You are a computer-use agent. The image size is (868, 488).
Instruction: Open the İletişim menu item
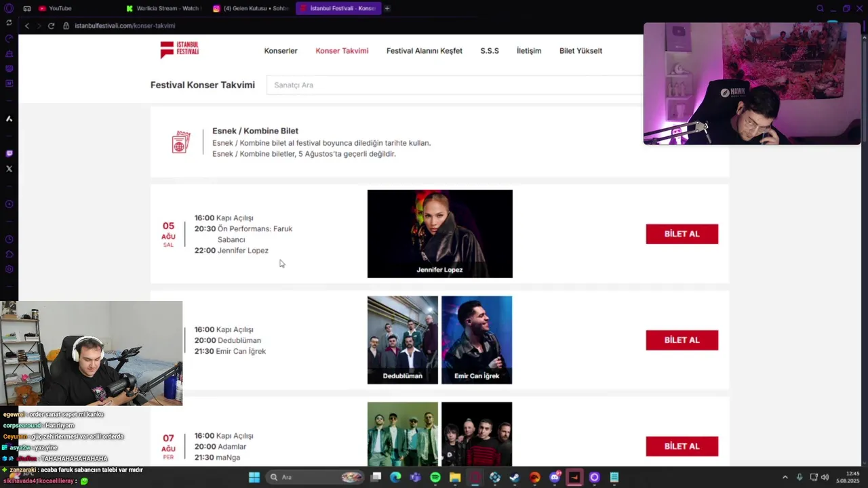529,51
